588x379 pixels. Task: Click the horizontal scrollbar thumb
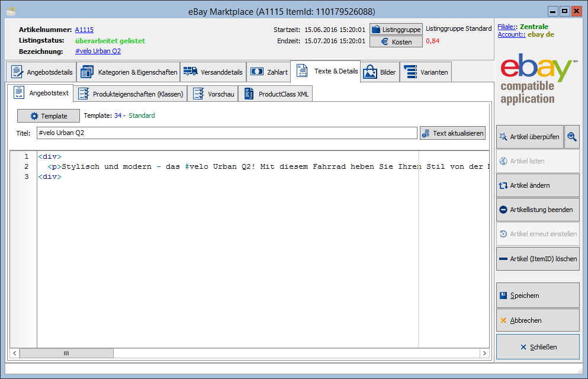(66, 353)
